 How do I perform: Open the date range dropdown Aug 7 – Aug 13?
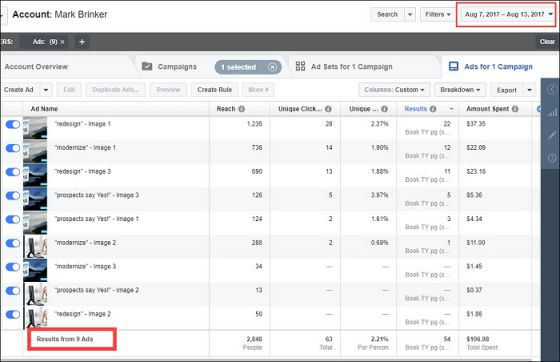click(508, 14)
